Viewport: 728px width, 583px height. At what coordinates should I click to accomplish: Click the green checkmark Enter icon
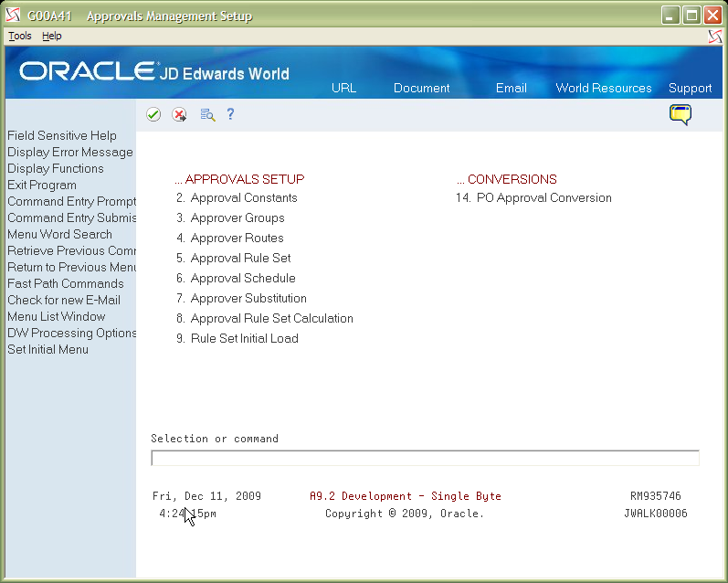tap(153, 114)
